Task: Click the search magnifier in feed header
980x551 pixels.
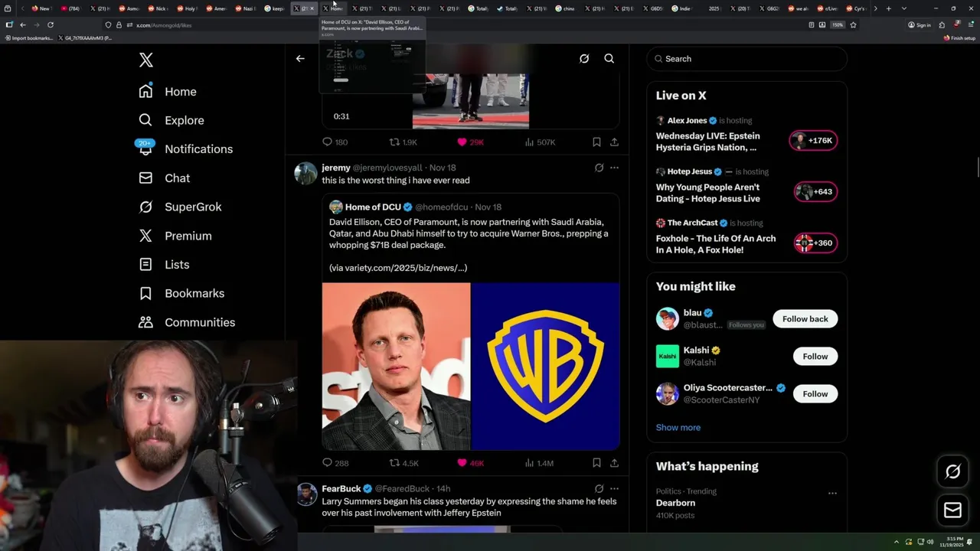Action: tap(609, 59)
